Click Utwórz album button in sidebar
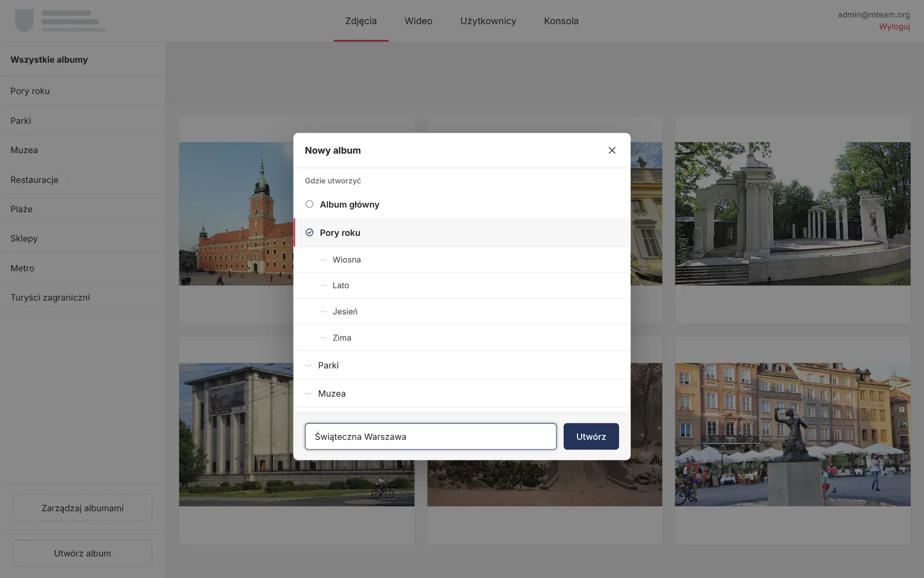Viewport: 924px width, 578px height. click(x=83, y=553)
